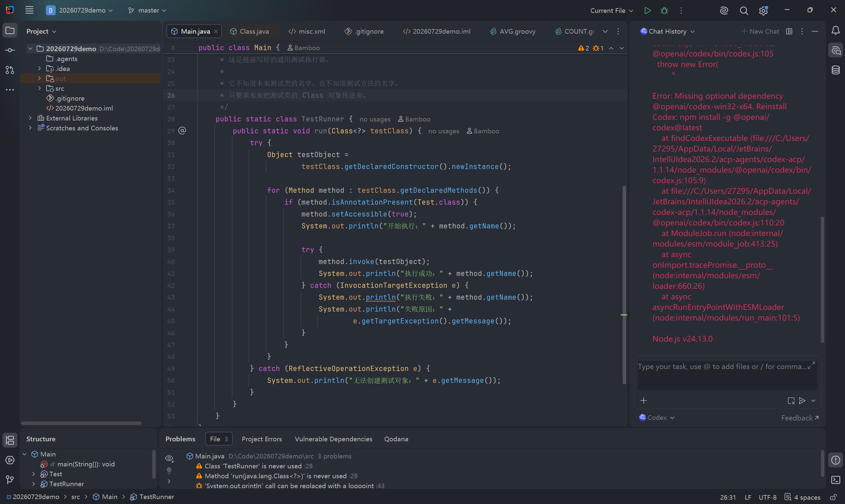Open the Qodana tab
845x504 pixels.
[x=396, y=439]
